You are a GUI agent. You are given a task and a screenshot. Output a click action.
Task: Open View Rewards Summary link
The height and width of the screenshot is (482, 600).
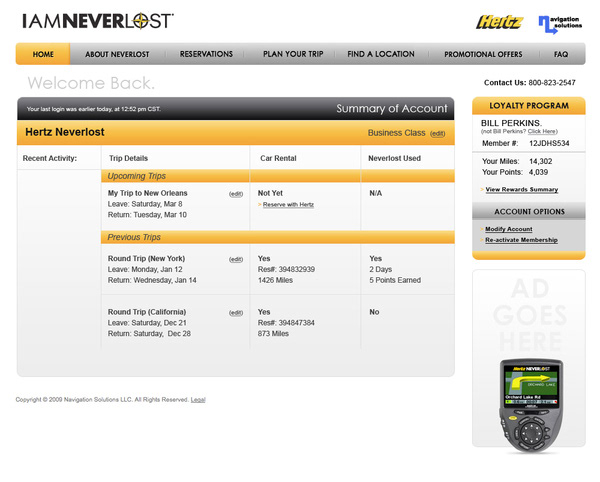pyautogui.click(x=522, y=189)
